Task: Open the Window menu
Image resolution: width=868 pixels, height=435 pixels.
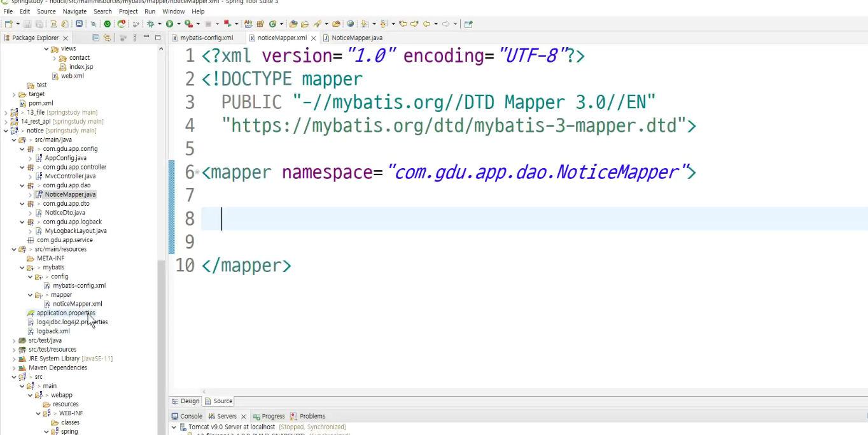Action: (174, 11)
